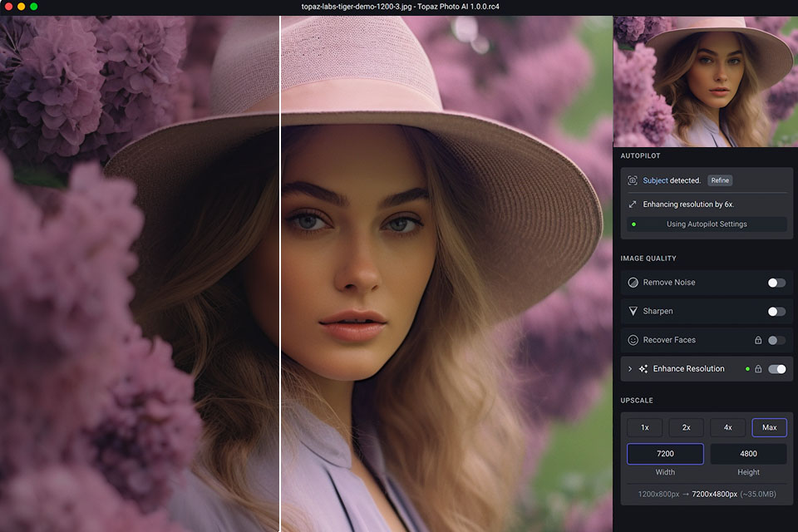
Task: Click the enhancing resolution arrow icon
Action: 633,204
